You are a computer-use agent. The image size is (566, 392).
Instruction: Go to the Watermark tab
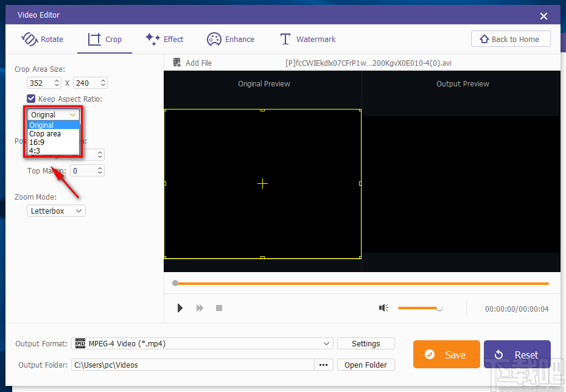307,39
